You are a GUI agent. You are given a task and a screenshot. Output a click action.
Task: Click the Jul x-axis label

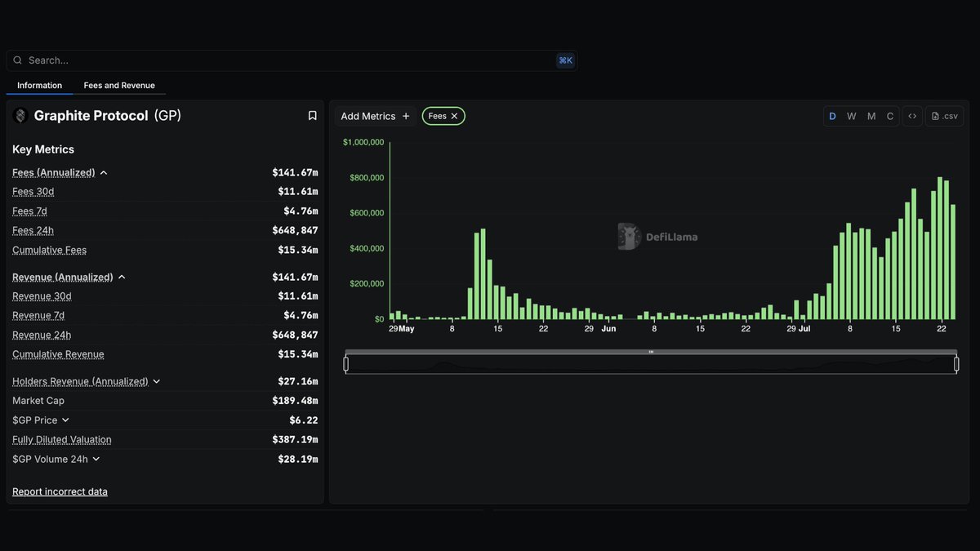(804, 329)
